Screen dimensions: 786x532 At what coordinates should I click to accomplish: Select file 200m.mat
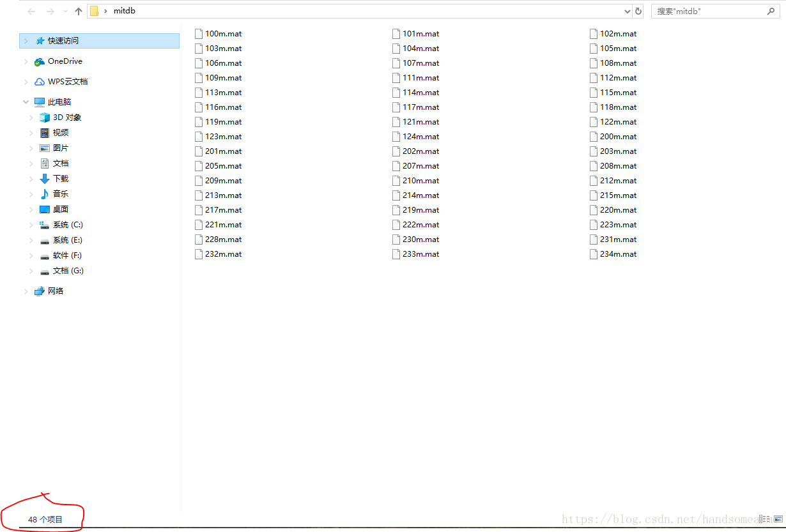point(619,137)
